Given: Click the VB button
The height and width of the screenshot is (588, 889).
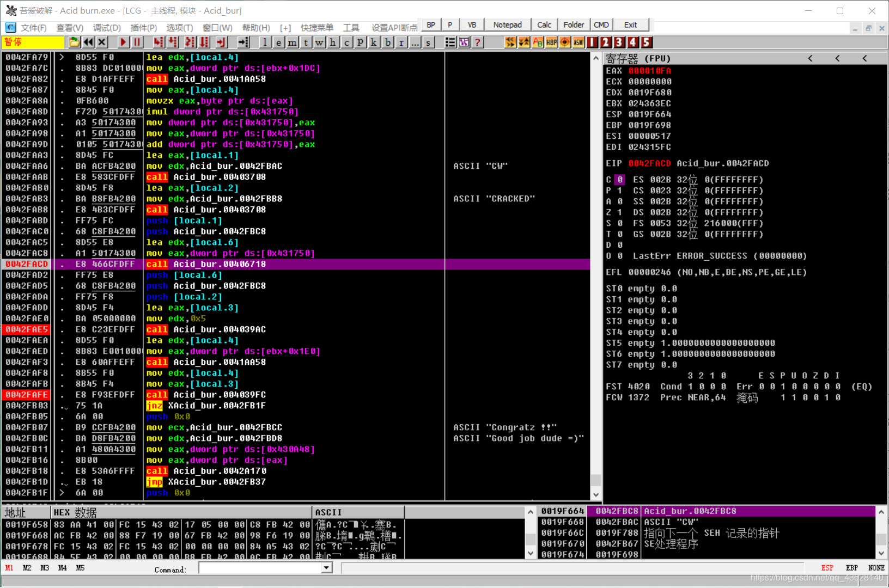Looking at the screenshot, I should pos(472,24).
